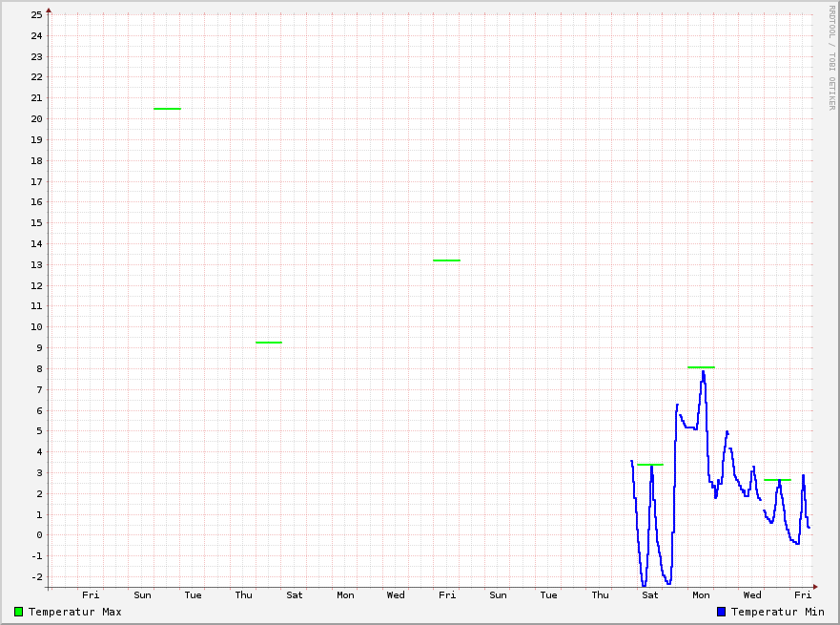Click the y-axis label "20"
The width and height of the screenshot is (840, 625).
click(36, 119)
